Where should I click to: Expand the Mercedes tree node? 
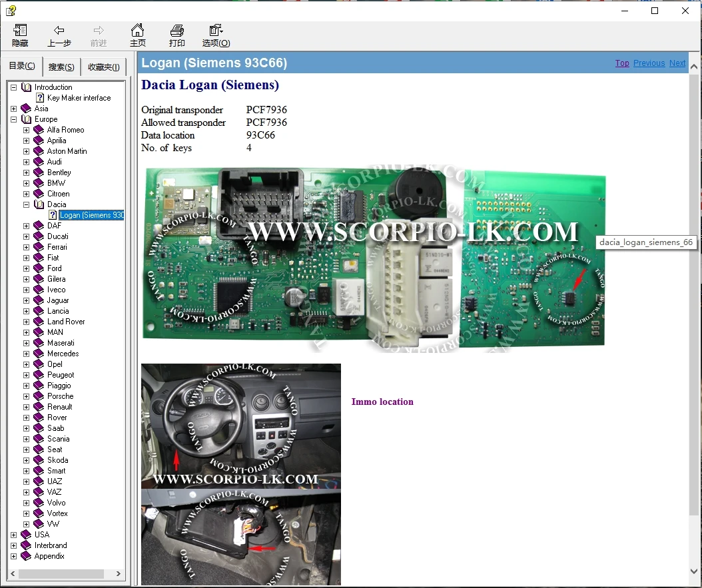click(27, 354)
